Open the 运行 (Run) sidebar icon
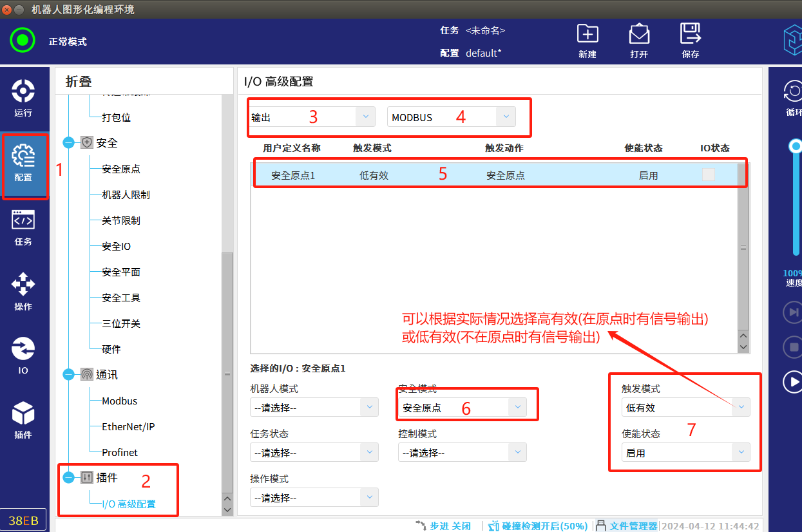This screenshot has width=802, height=532. [x=23, y=98]
